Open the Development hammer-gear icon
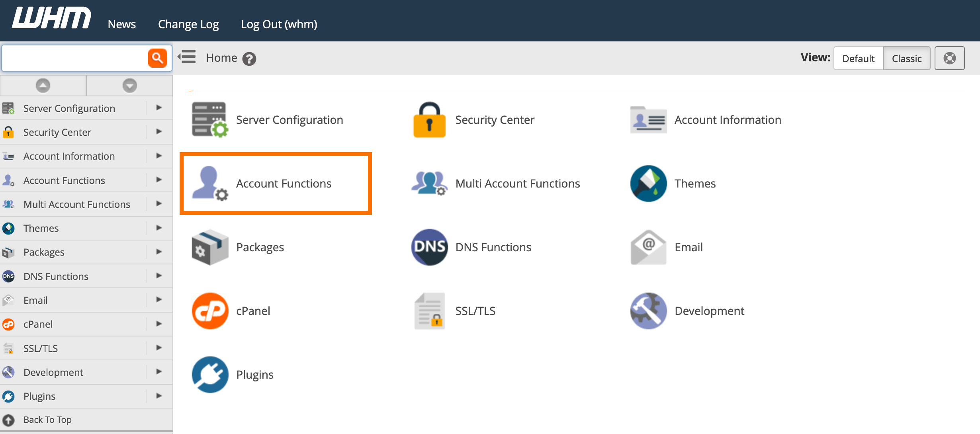This screenshot has width=980, height=434. pyautogui.click(x=648, y=311)
